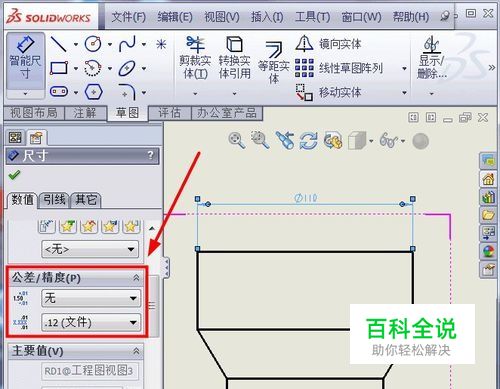Select the Spline sketch tool
This screenshot has width=500, height=389.
click(127, 44)
